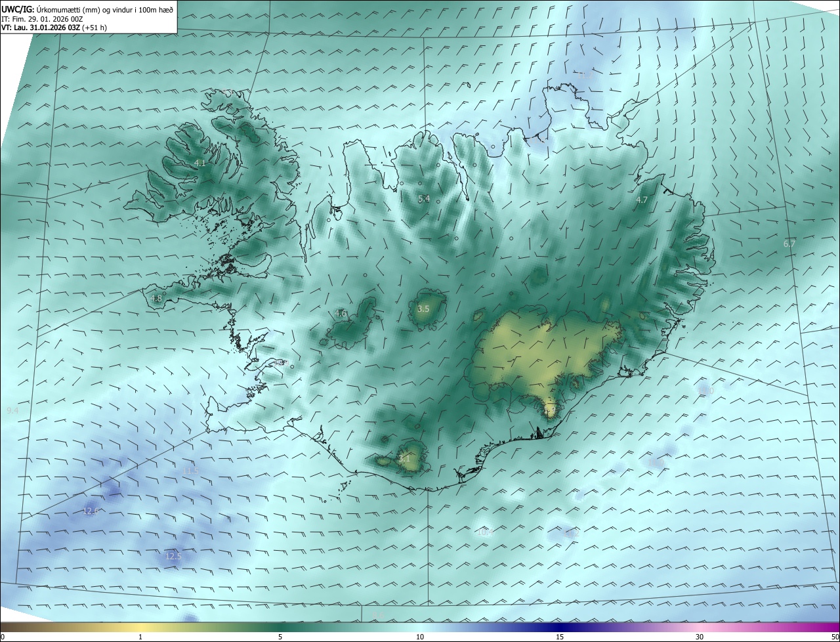Click the 4.1 value over the Westfjords
Image resolution: width=840 pixels, height=642 pixels.
pos(201,163)
